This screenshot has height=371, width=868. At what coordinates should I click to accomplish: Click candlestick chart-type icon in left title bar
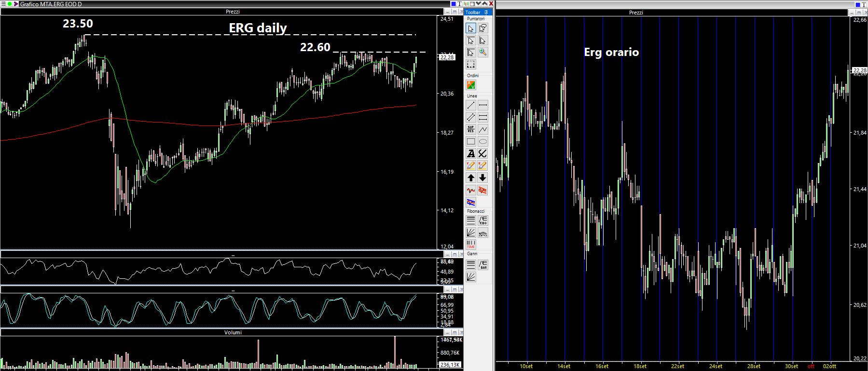tap(466, 4)
